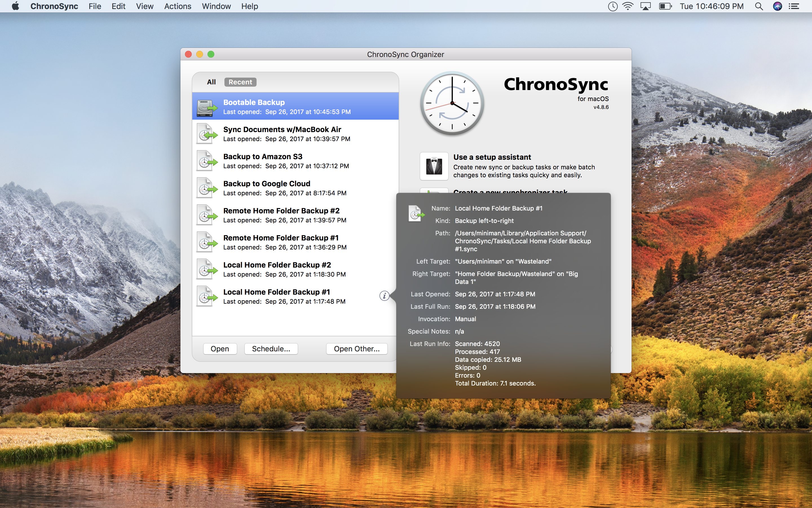Viewport: 812px width, 508px height.
Task: Switch to the All tasks tab
Action: click(x=211, y=82)
